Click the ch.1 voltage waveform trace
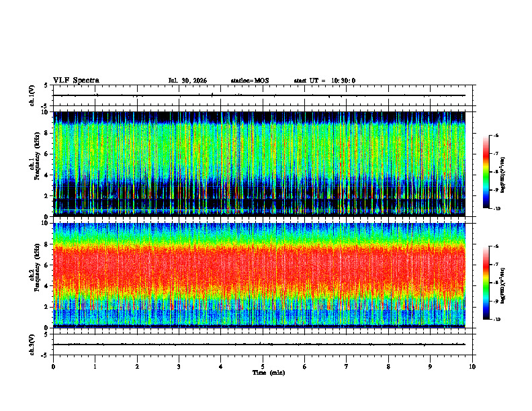This screenshot has height=411, width=532. point(259,95)
